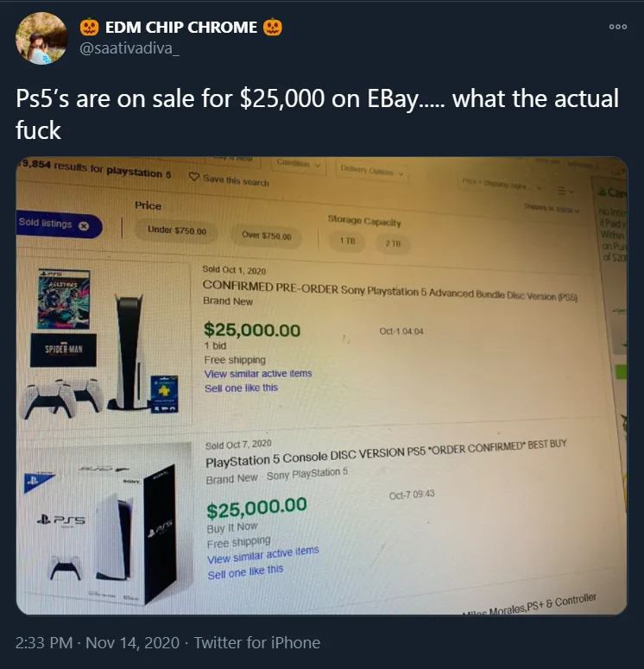Click View similar active items under first listing
The height and width of the screenshot is (669, 644).
tap(258, 374)
